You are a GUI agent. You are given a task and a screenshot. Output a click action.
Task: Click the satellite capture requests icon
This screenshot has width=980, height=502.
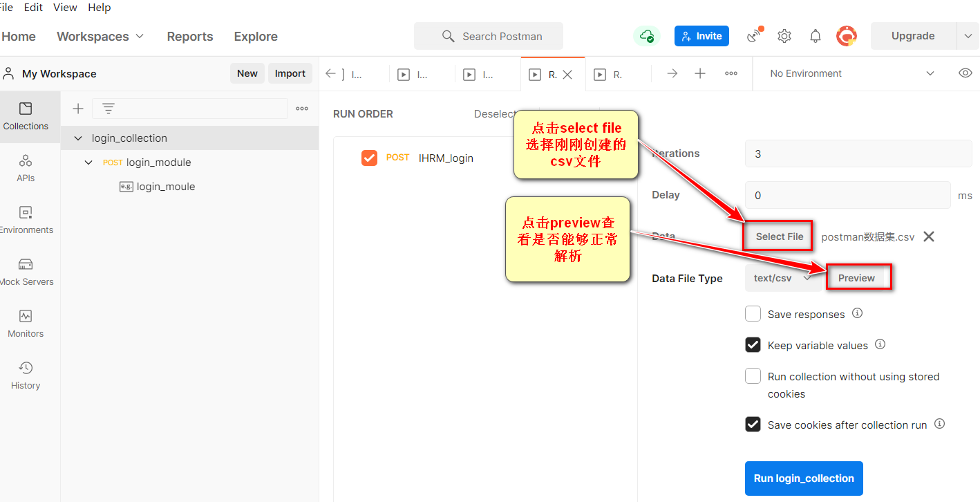[754, 36]
